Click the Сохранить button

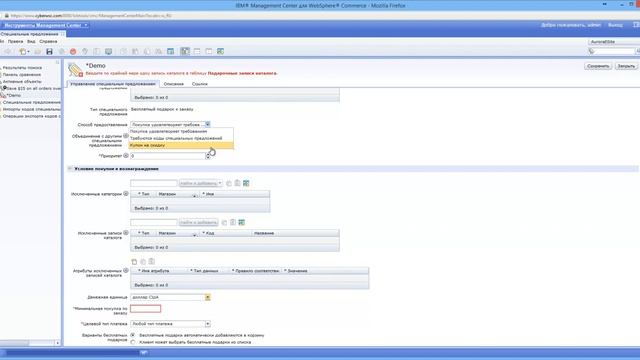[598, 66]
